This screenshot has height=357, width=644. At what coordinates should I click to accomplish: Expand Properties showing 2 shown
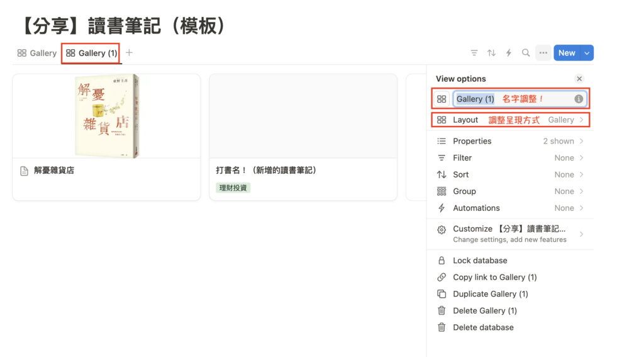tap(510, 141)
